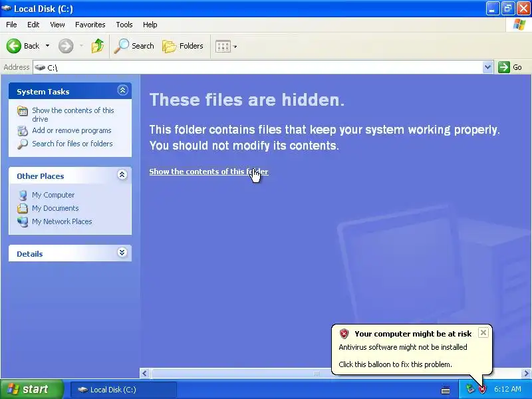Image resolution: width=532 pixels, height=399 pixels.
Task: Open the Back history dropdown arrow
Action: [x=47, y=46]
